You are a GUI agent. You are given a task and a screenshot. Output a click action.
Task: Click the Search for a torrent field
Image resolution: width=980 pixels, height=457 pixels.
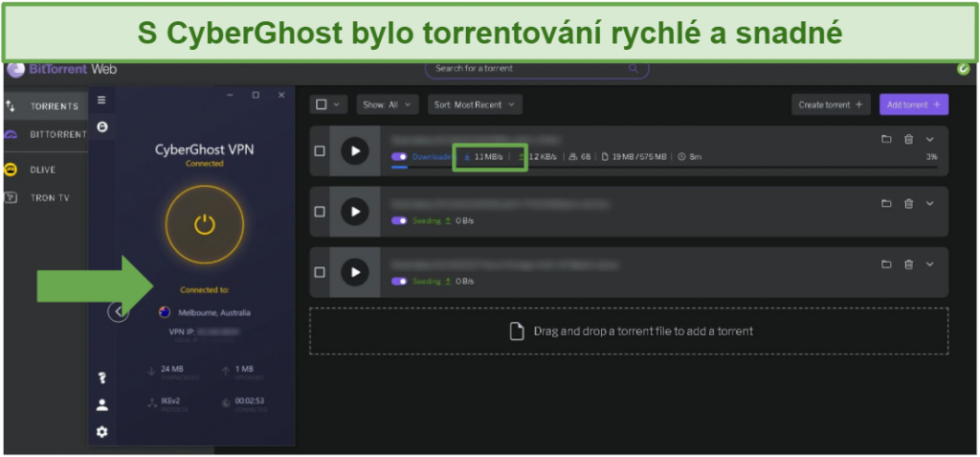pos(537,68)
